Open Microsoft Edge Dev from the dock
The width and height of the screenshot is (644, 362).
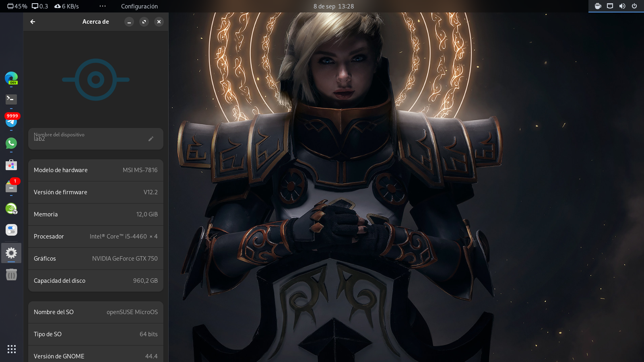pyautogui.click(x=11, y=78)
